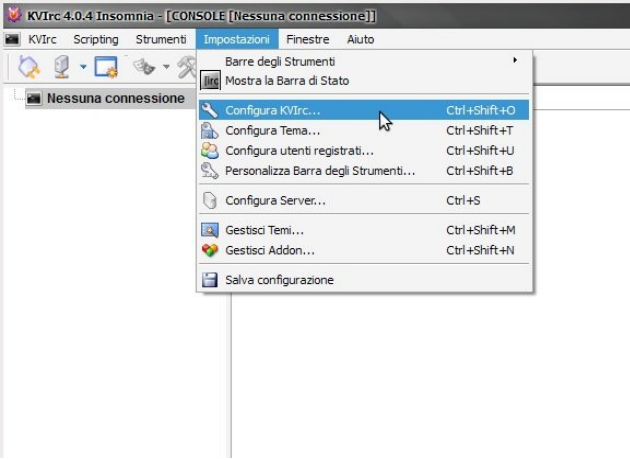The width and height of the screenshot is (630, 460).
Task: Click the Ctrl+Shift+B shortcut text
Action: click(x=480, y=171)
